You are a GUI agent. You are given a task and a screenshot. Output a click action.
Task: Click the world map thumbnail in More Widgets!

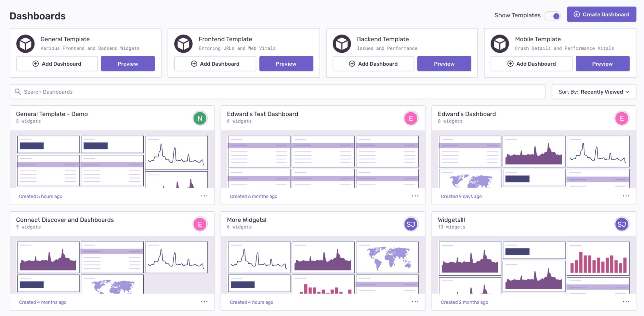388,257
